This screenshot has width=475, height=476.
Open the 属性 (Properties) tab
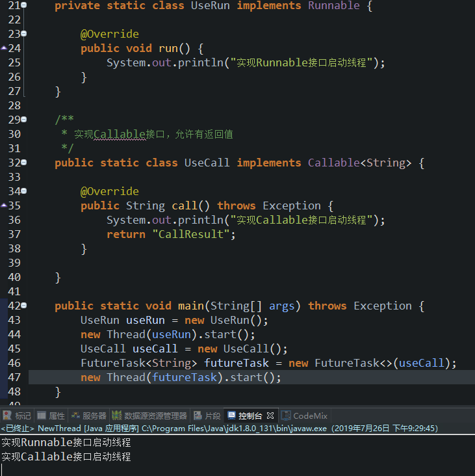click(51, 416)
